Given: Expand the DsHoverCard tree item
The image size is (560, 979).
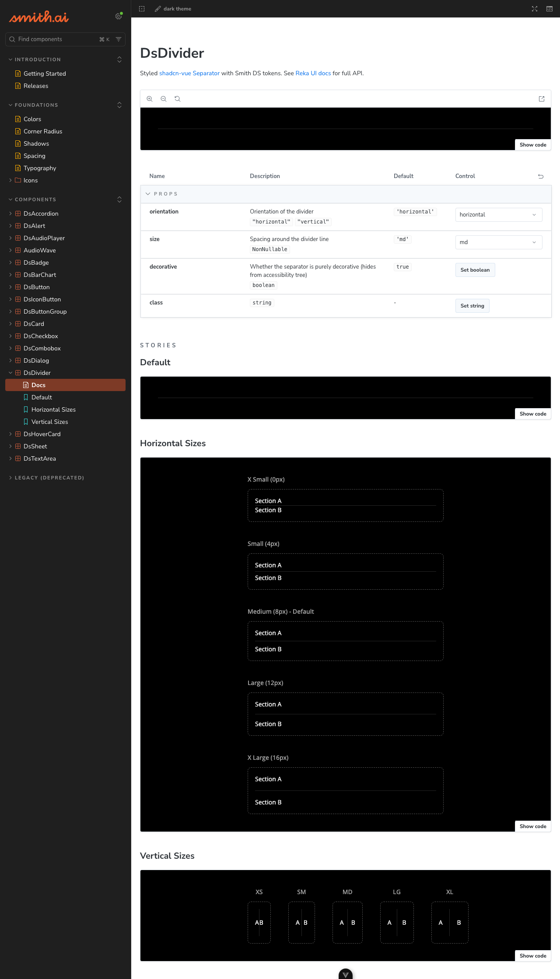Looking at the screenshot, I should 10,434.
